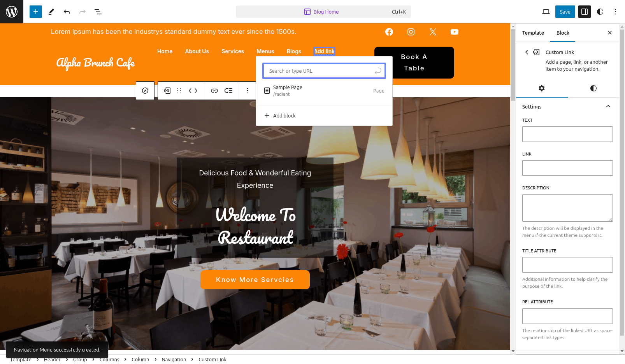This screenshot has width=625, height=364.
Task: Select Navigation in the breadcrumb bar
Action: 174,359
